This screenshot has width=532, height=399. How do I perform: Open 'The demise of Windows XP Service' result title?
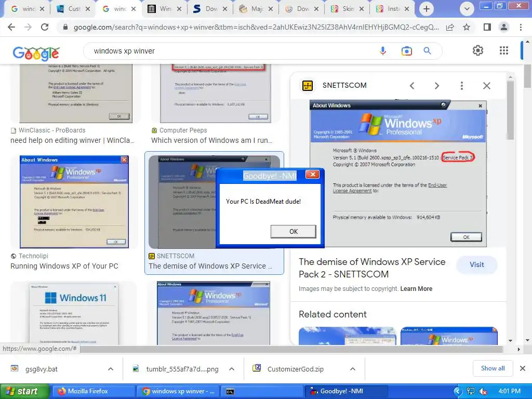(x=210, y=266)
